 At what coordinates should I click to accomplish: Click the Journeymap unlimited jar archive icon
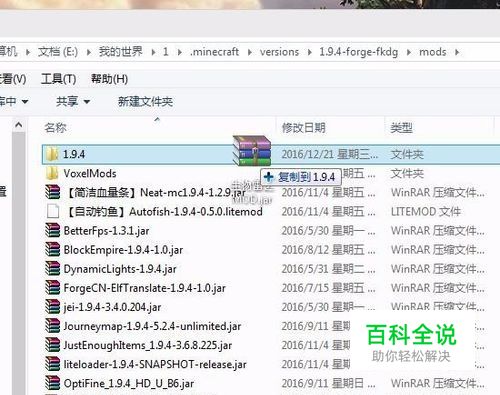tap(52, 326)
